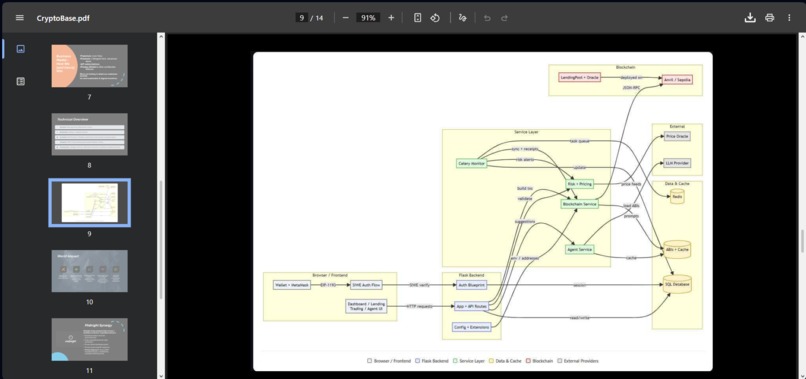Redo the last annotation
This screenshot has width=806, height=379.
click(504, 17)
